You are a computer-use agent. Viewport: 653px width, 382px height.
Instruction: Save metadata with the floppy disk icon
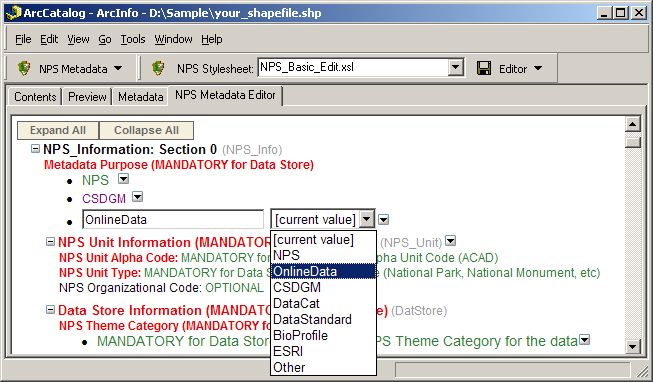(484, 68)
